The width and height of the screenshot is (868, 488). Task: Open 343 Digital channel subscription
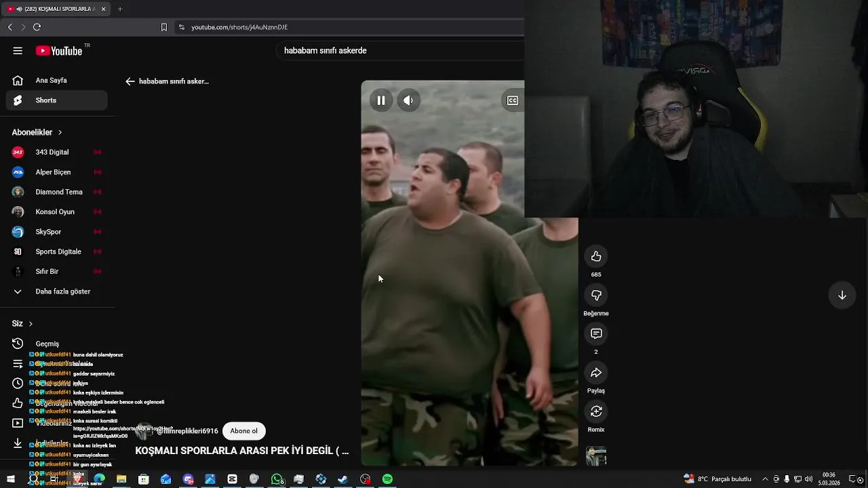coord(57,152)
